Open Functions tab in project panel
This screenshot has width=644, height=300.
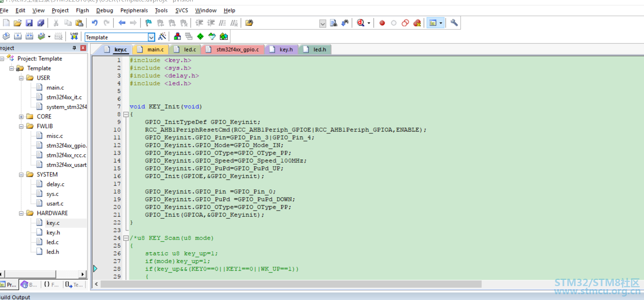click(x=51, y=285)
